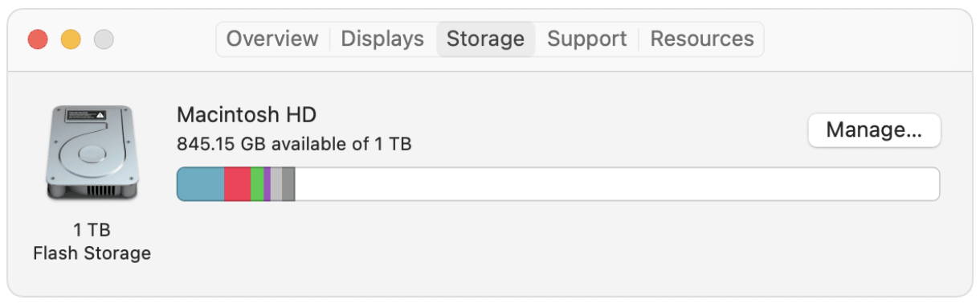Click the Macintosh HD volume name
The height and width of the screenshot is (304, 980).
point(247,114)
